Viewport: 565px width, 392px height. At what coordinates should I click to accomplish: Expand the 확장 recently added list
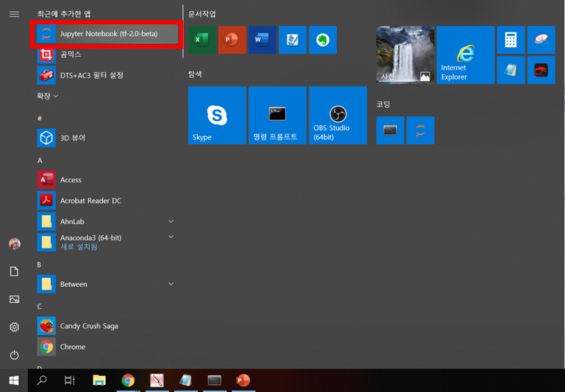[47, 96]
